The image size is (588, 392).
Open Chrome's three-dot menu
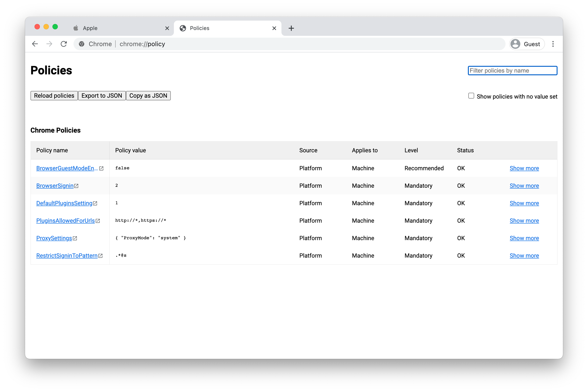coord(553,44)
